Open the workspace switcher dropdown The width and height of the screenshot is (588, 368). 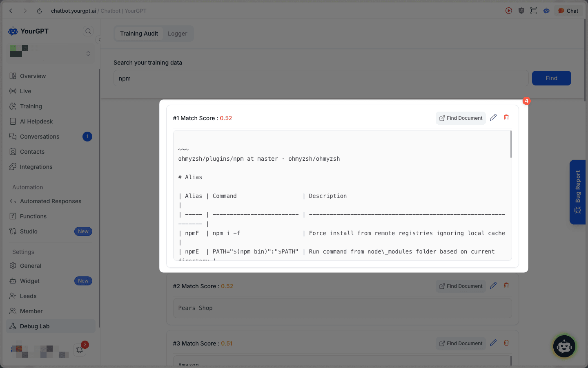[x=88, y=54]
